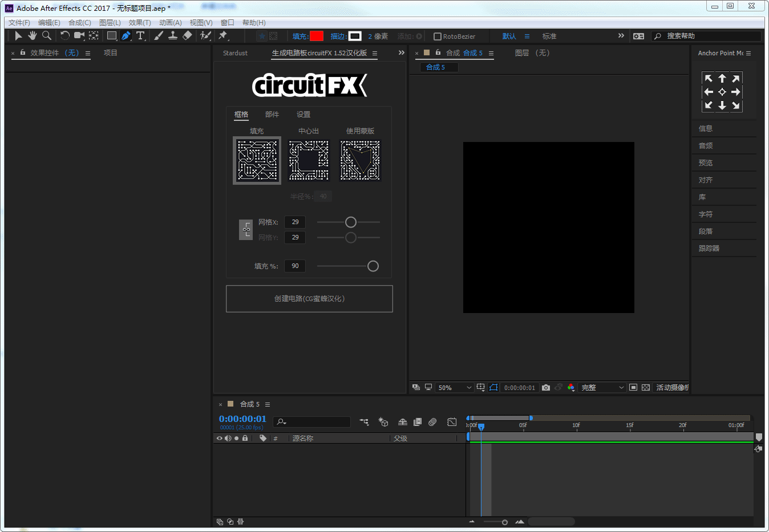Screen dimensions: 769x532
Task: Select the Roto Brush tool
Action: (x=205, y=36)
